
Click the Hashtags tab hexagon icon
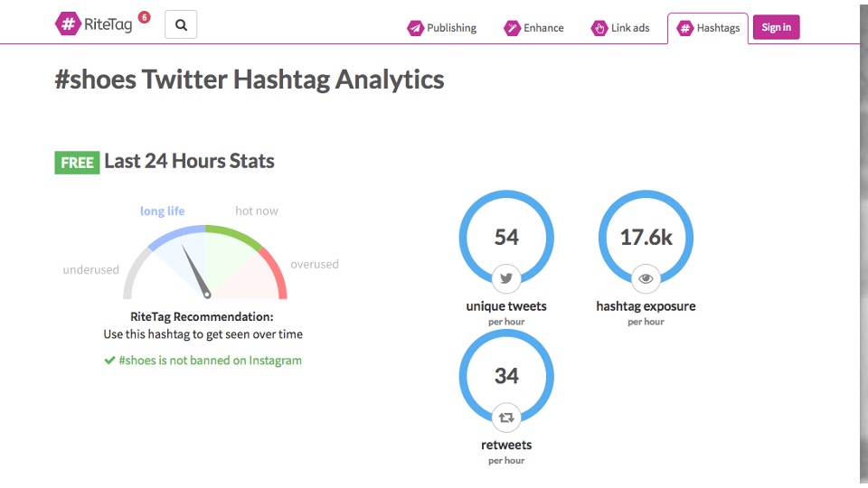point(684,28)
